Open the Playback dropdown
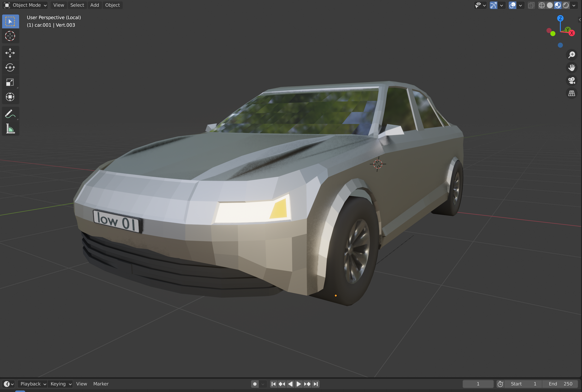Image resolution: width=582 pixels, height=392 pixels. coord(33,384)
